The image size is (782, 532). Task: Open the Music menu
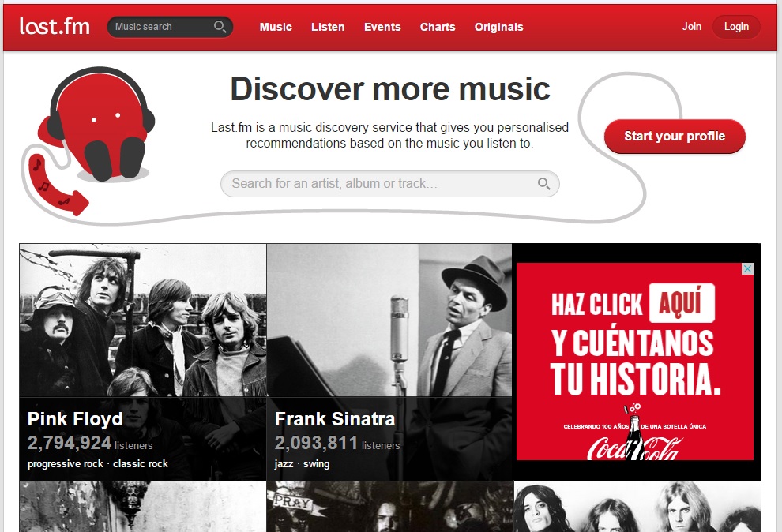276,27
